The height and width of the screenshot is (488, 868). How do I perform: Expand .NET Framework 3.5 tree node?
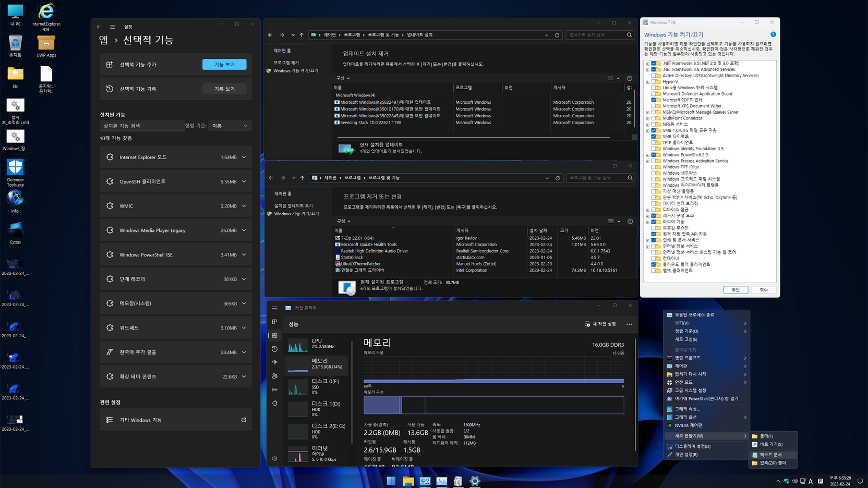tap(648, 64)
